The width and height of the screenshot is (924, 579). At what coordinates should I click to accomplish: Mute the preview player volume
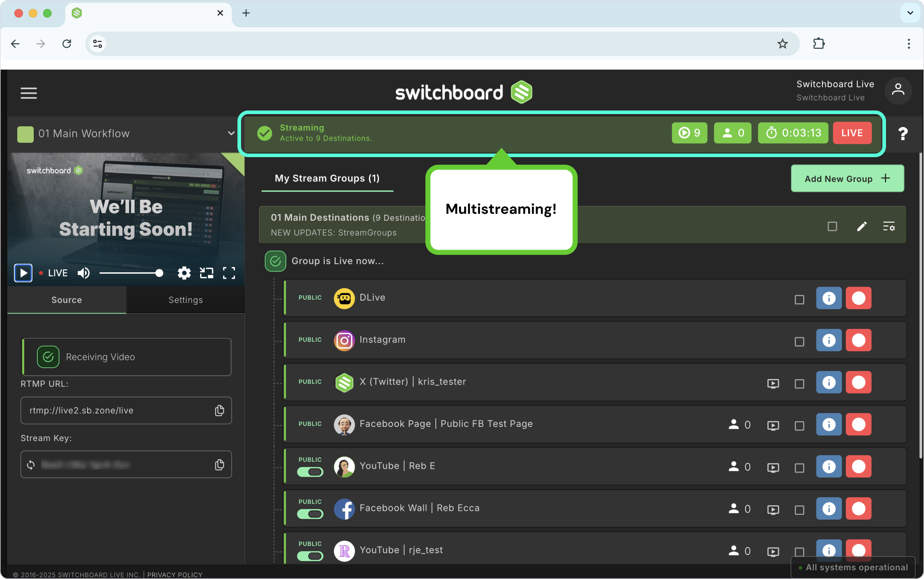click(84, 273)
